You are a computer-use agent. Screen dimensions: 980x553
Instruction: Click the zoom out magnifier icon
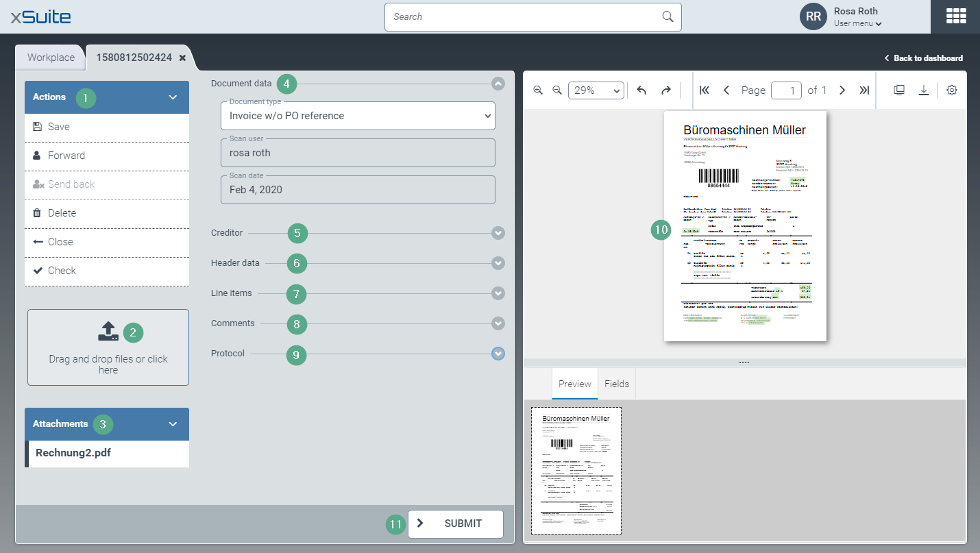(557, 90)
